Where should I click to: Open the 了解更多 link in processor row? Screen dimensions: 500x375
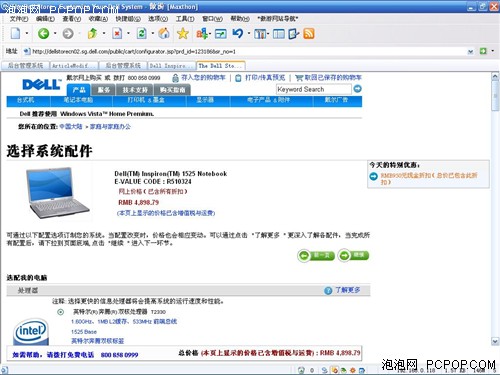coord(348,290)
